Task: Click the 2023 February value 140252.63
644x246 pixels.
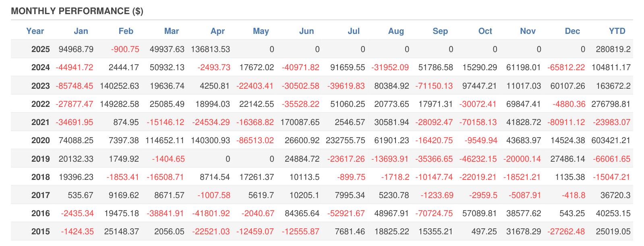Action: click(x=120, y=86)
